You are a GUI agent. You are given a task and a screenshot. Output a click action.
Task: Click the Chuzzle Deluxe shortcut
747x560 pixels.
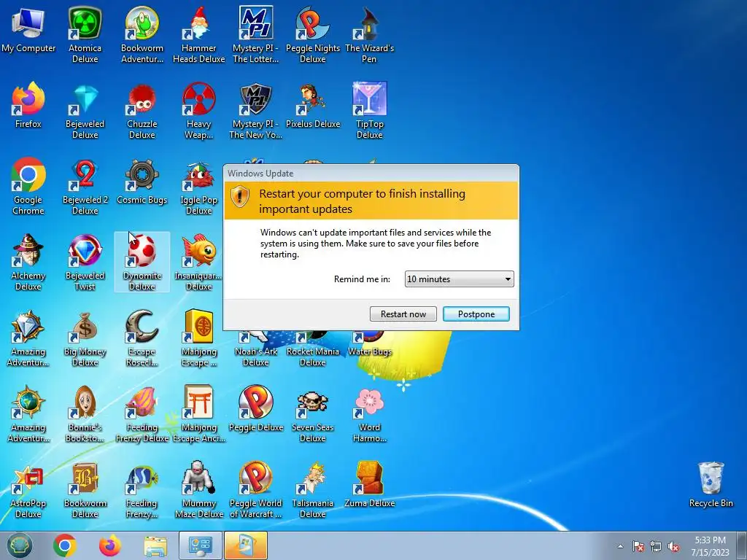tap(142, 111)
